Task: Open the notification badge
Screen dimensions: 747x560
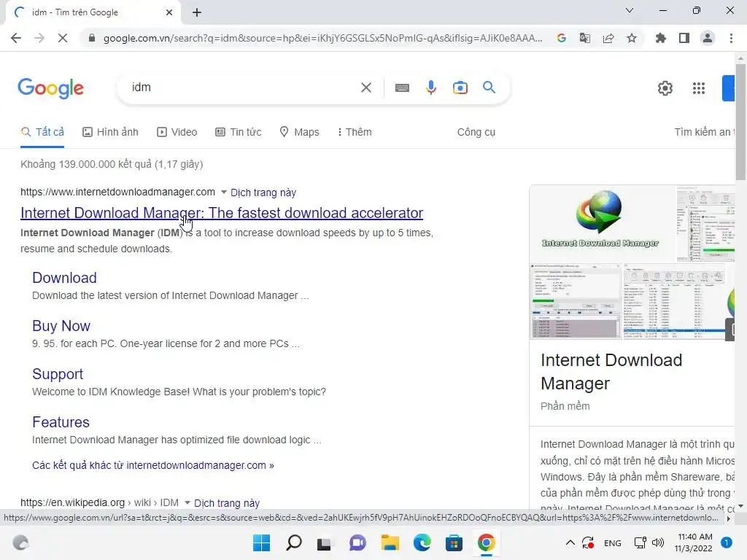Action: click(x=727, y=542)
